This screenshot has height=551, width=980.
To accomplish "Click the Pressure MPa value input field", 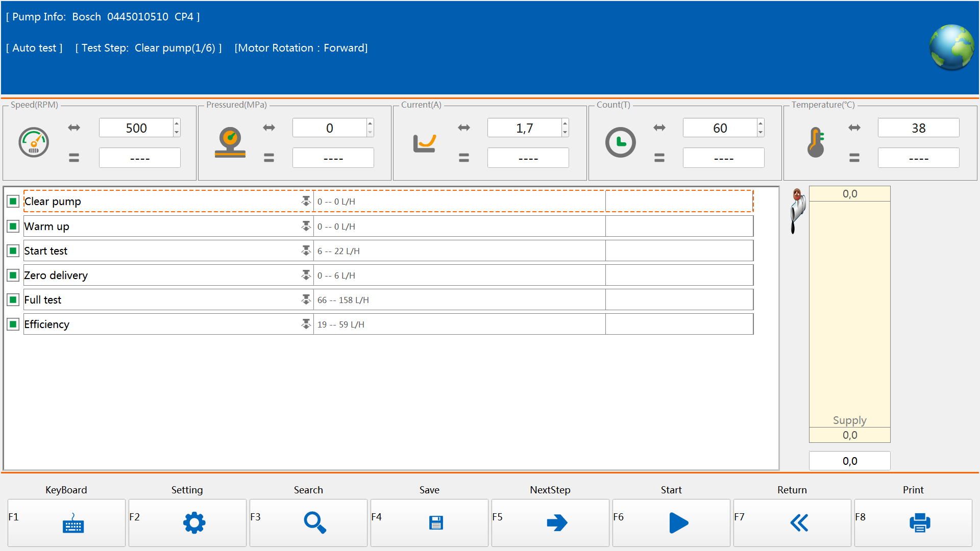I will tap(329, 128).
